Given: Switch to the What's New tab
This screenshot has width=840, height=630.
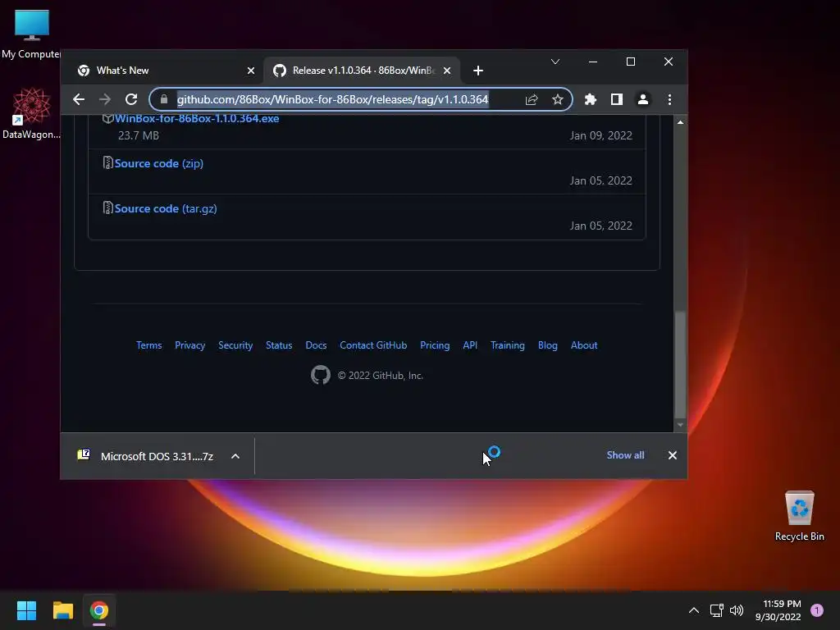Looking at the screenshot, I should click(x=166, y=71).
